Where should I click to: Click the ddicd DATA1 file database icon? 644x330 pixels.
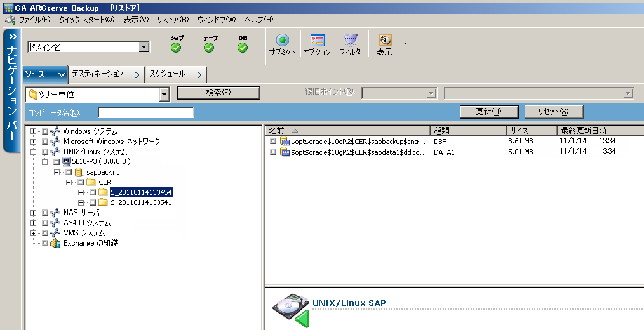(285, 152)
